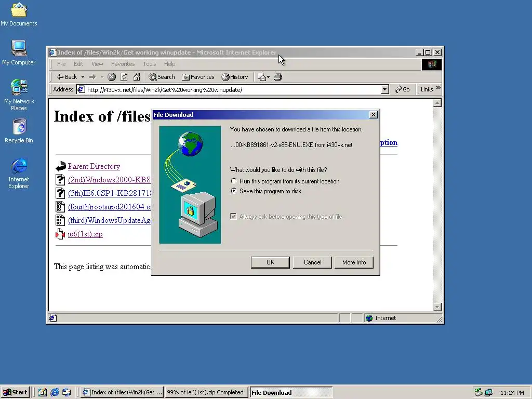Click the partially hidden 'ption' column link
The height and width of the screenshot is (399, 532).
coord(389,142)
